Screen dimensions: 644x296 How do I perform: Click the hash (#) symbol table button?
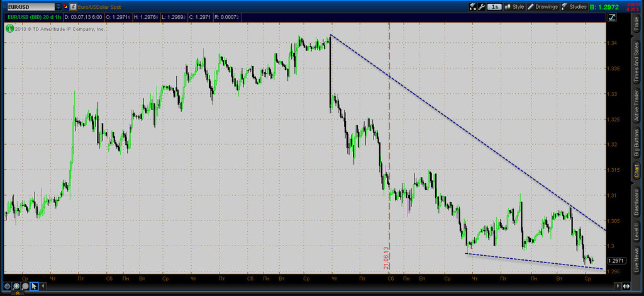click(x=73, y=6)
